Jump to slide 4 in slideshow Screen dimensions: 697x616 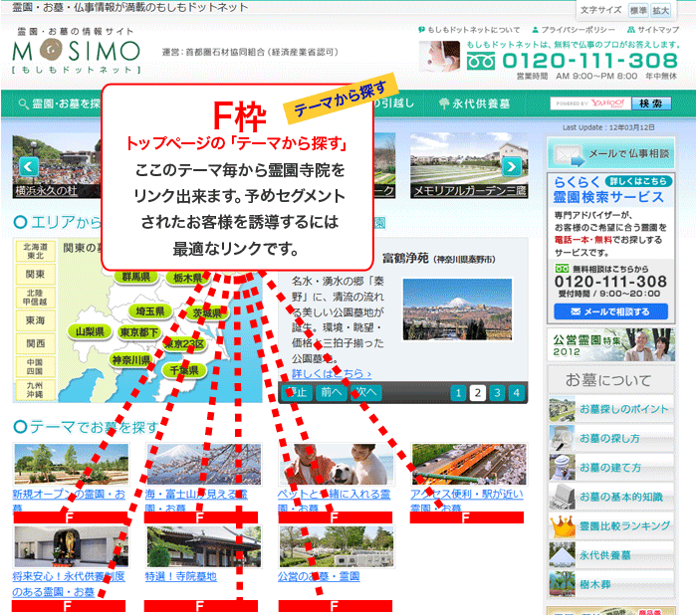coord(516,393)
